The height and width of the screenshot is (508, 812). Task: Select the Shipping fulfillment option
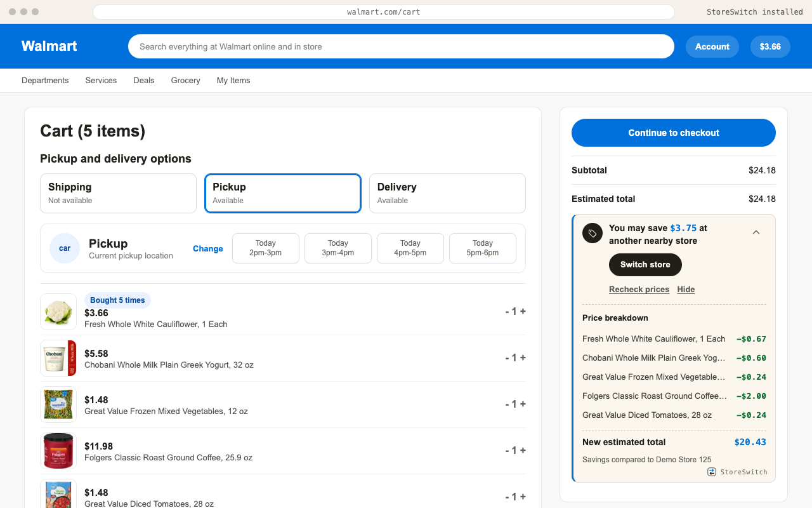pos(118,193)
